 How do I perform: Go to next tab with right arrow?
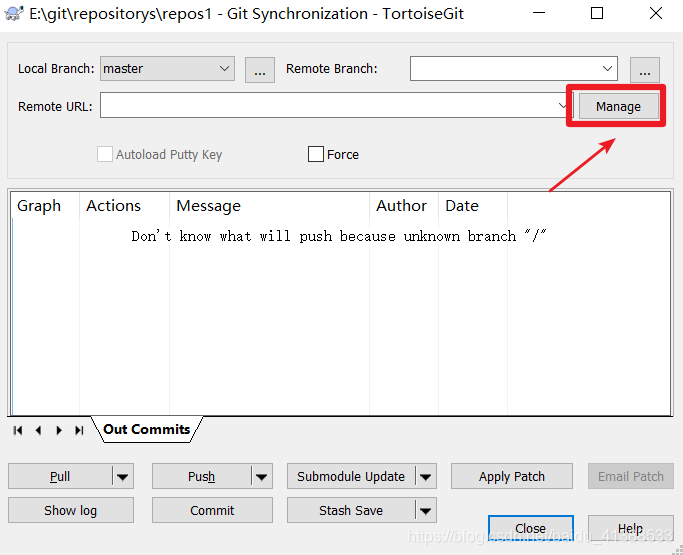point(59,430)
